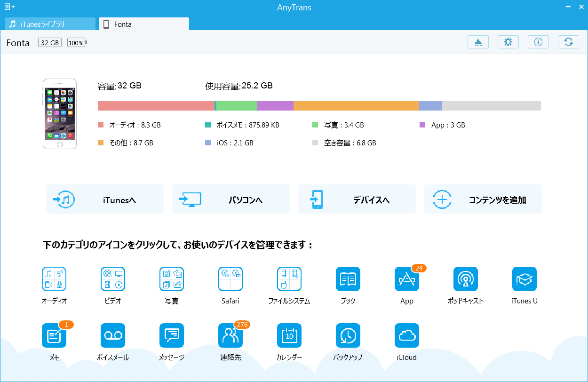588x382 pixels.
Task: Open the 連絡先 category icon
Action: tap(230, 335)
